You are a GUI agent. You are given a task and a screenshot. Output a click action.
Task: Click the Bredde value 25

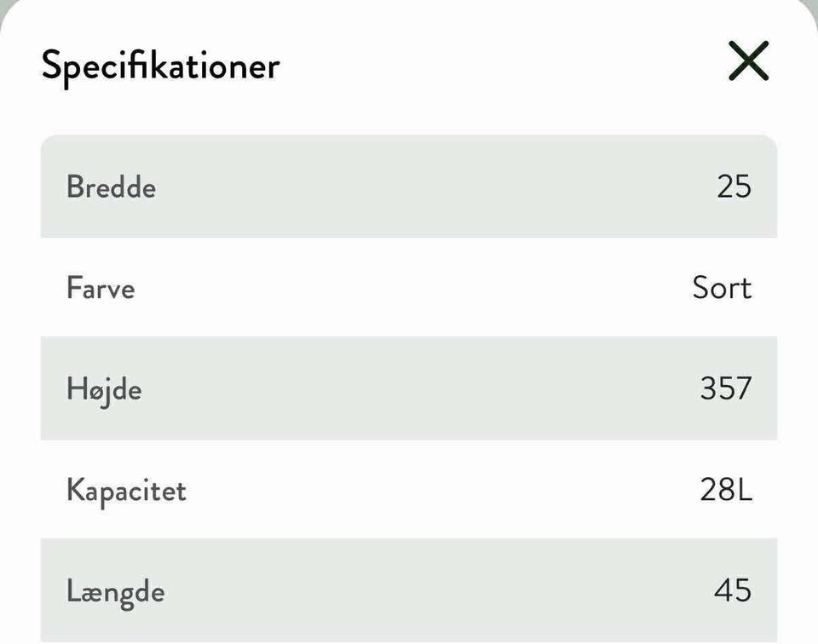(x=734, y=187)
